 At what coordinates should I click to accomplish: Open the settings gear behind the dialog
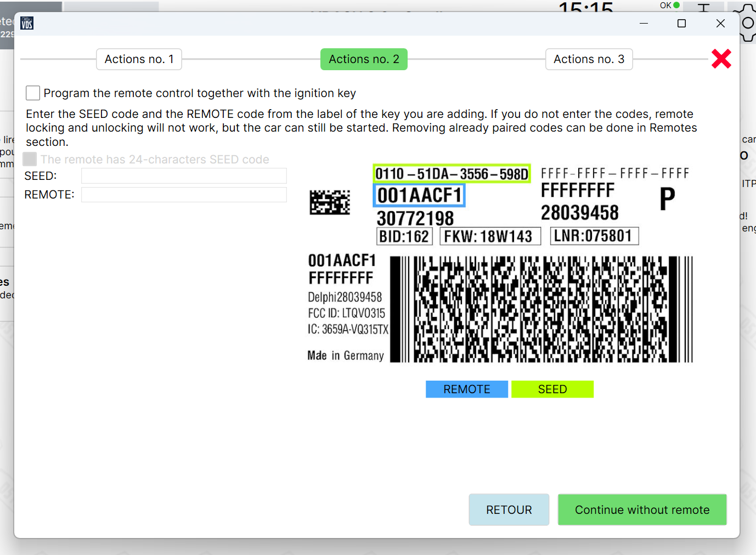click(748, 23)
